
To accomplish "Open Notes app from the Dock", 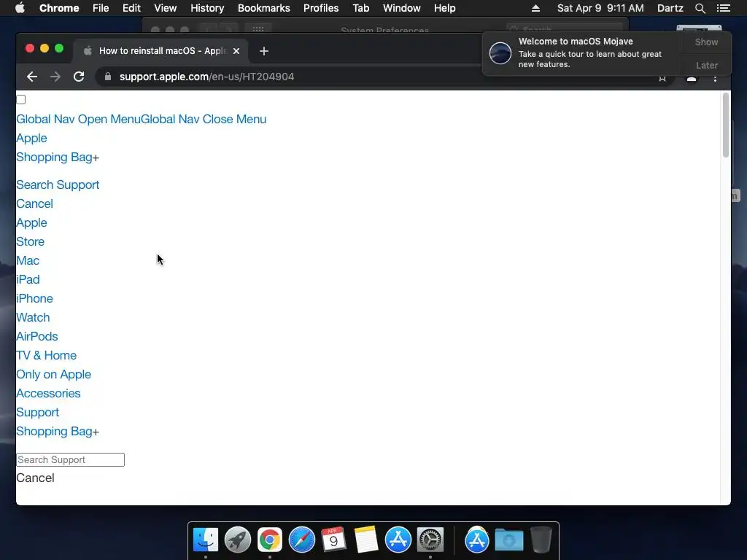I will coord(366,540).
